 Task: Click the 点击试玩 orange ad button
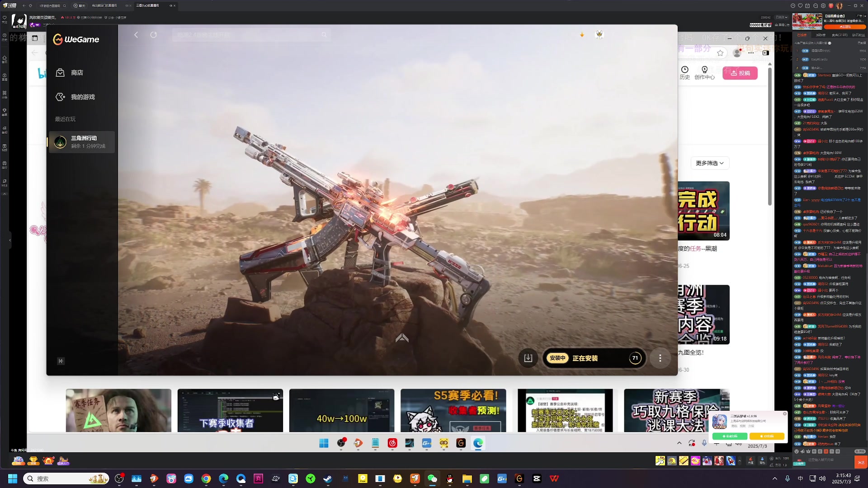(x=844, y=27)
